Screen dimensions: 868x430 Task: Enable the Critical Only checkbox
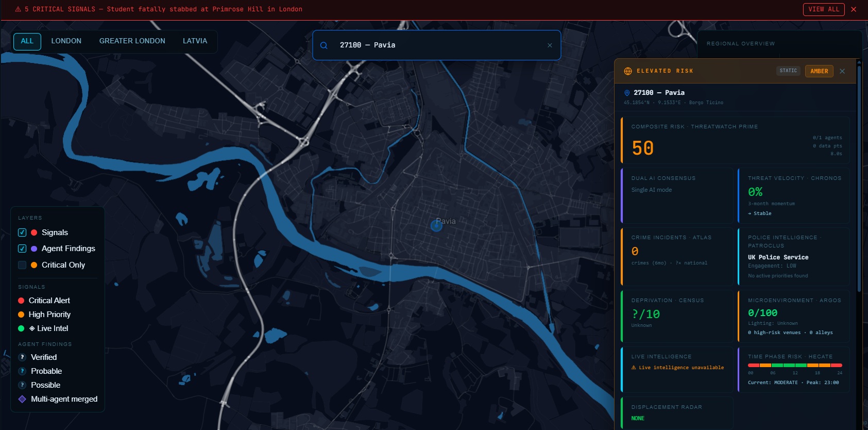coord(22,265)
